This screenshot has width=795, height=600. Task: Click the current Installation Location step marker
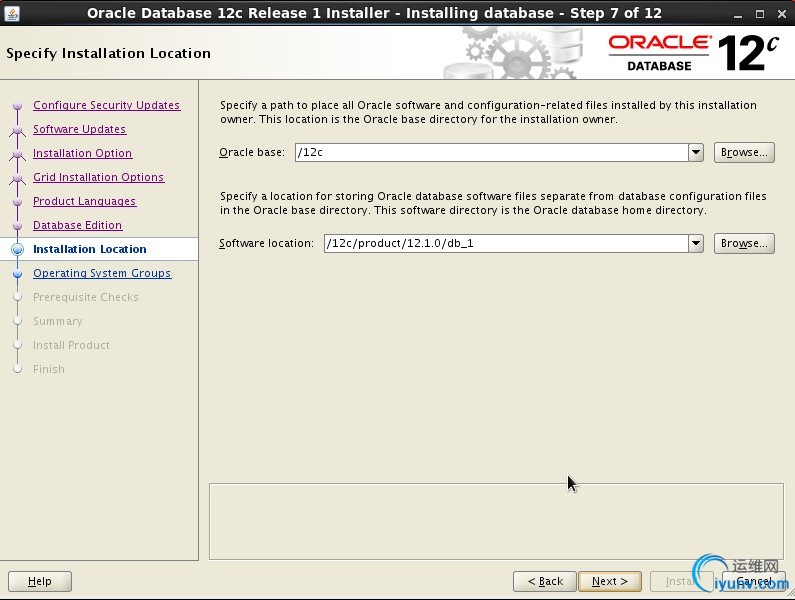(x=18, y=249)
